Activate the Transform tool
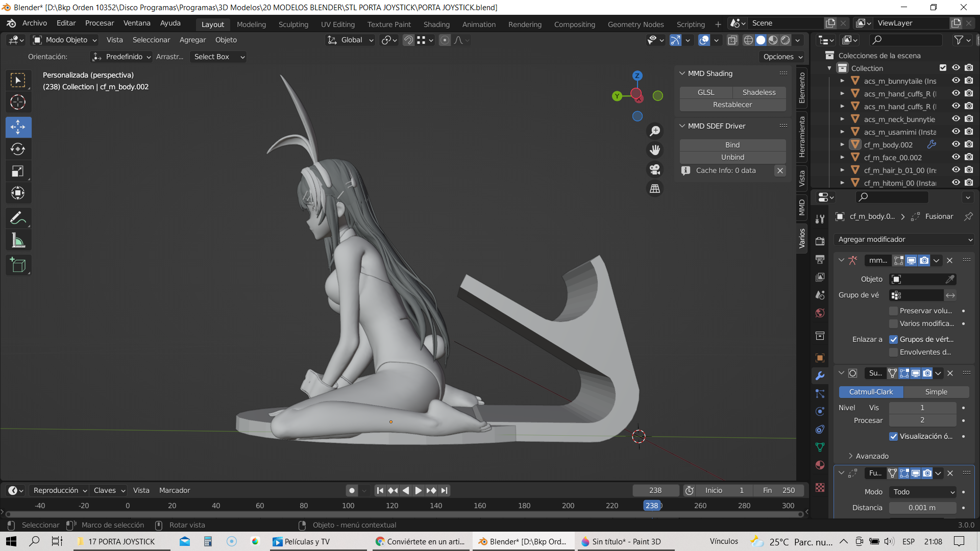 (18, 193)
